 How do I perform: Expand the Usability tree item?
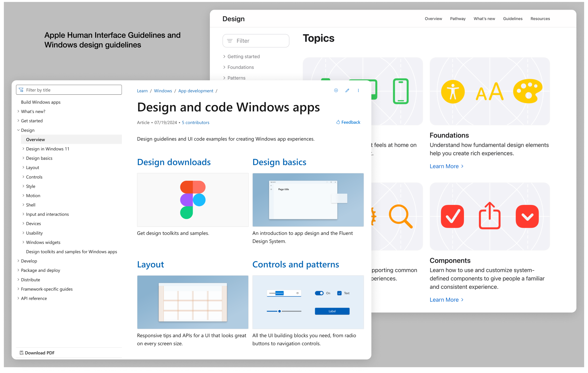coord(23,233)
